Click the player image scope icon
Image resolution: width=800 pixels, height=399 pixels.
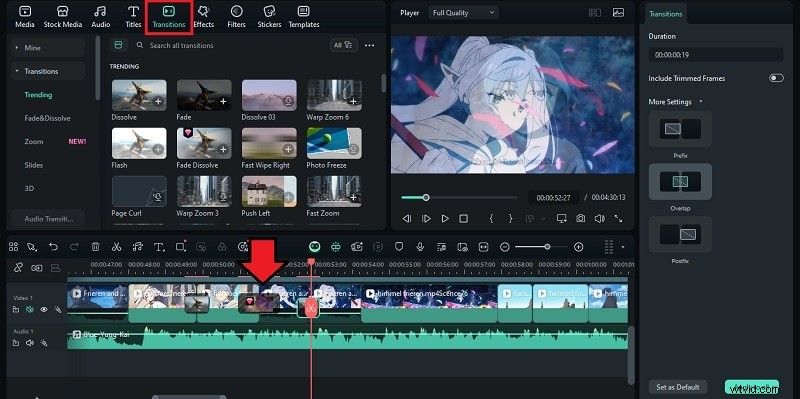pos(618,13)
